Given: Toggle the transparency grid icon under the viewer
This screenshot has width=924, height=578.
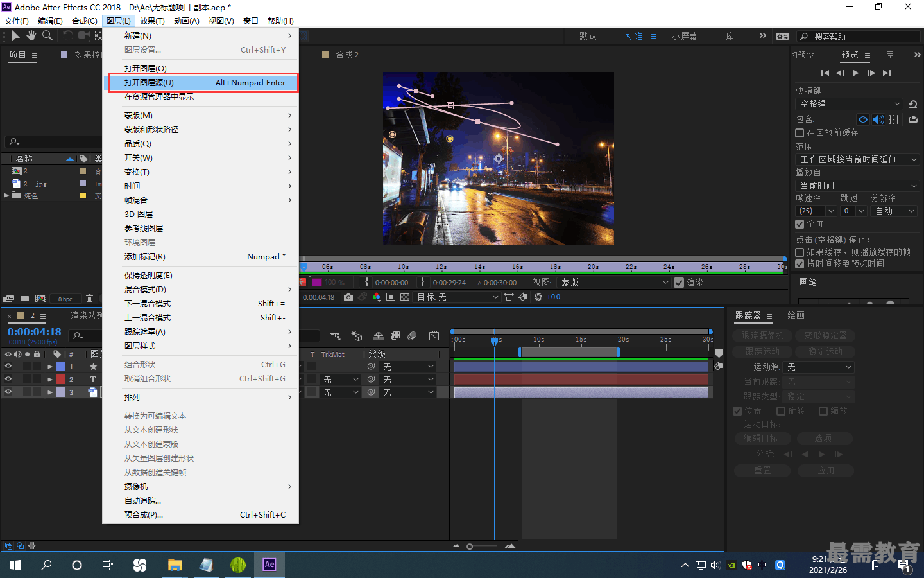Looking at the screenshot, I should click(405, 297).
